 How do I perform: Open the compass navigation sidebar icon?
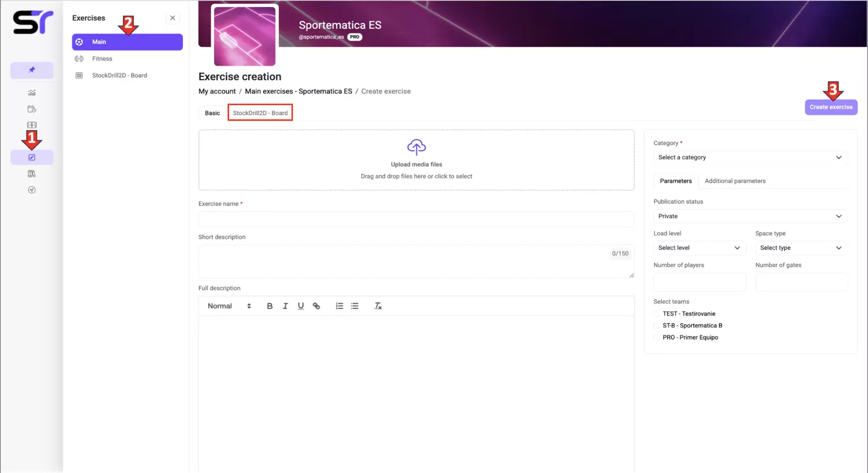[x=32, y=190]
